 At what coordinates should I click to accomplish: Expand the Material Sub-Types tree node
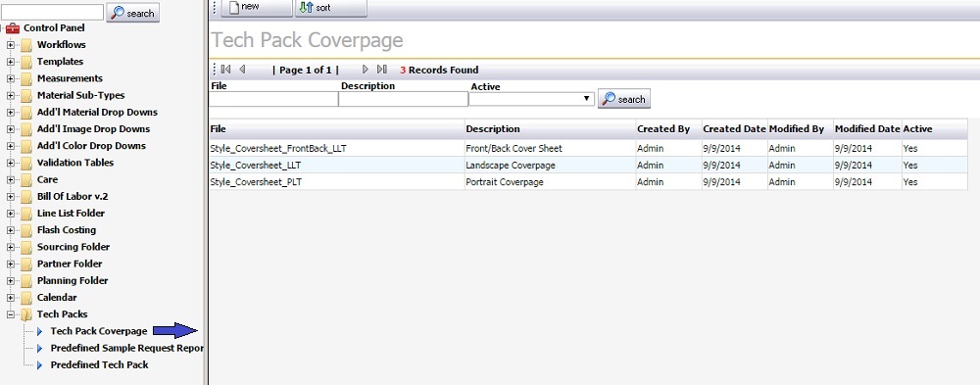[11, 96]
